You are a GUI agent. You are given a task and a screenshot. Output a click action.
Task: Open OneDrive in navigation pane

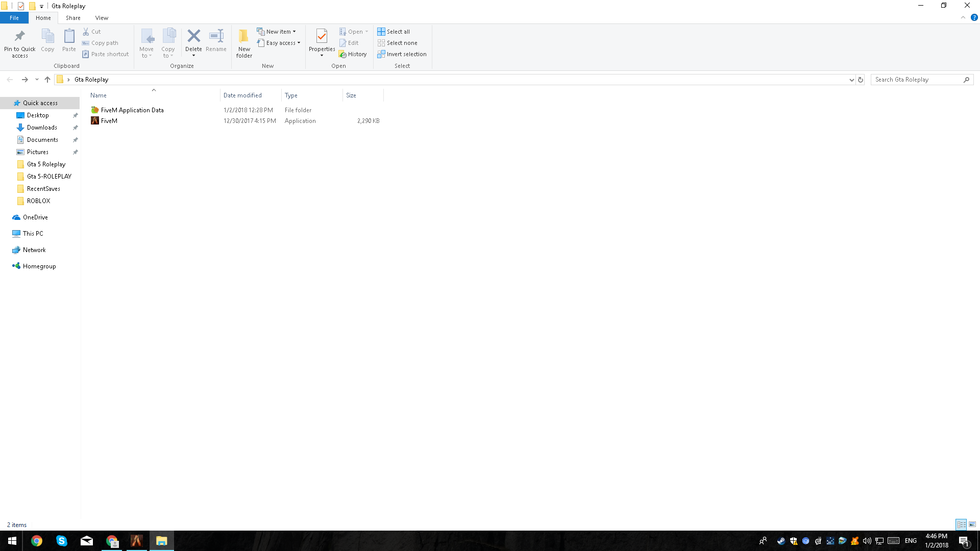pos(35,217)
